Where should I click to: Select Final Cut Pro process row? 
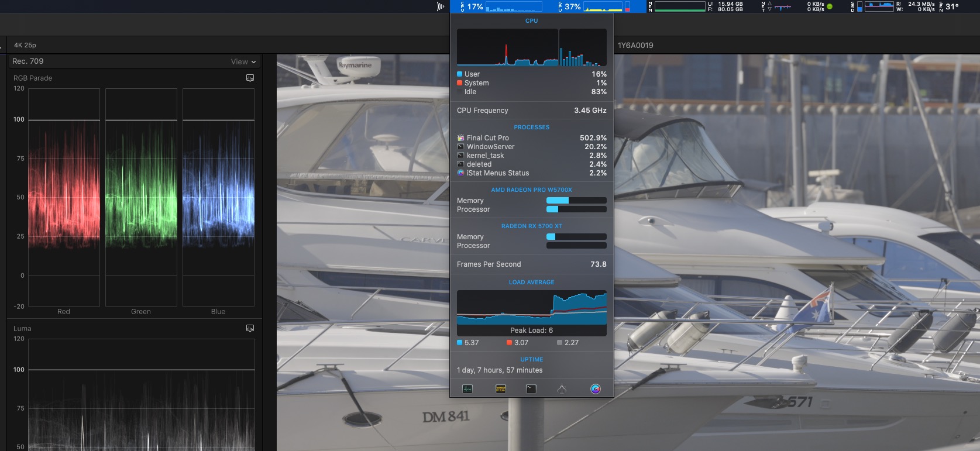coord(532,138)
